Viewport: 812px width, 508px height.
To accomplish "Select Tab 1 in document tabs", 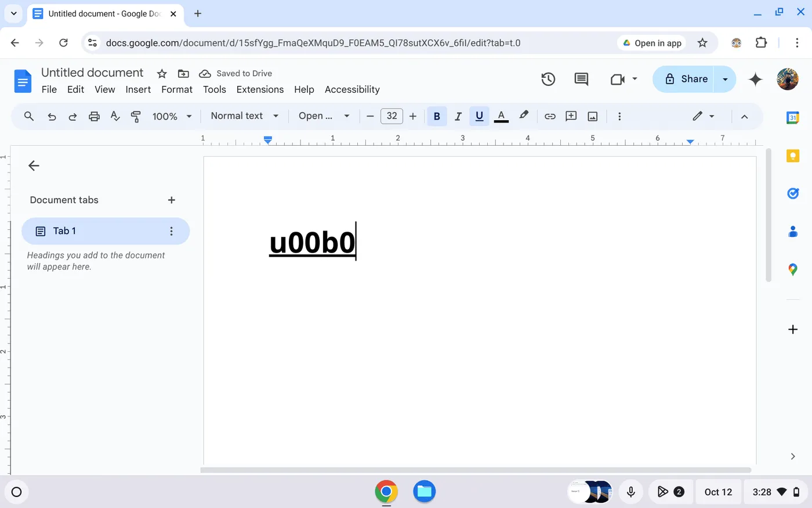I will coord(106,231).
